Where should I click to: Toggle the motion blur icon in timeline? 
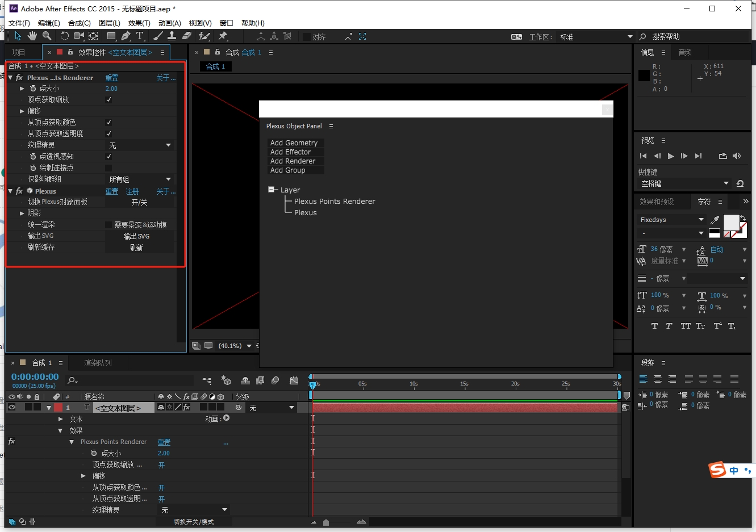coord(275,380)
